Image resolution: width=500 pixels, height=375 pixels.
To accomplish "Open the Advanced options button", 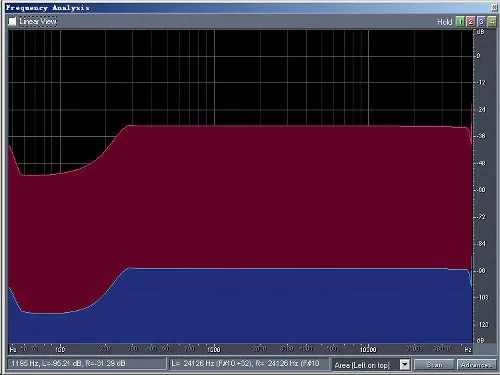I will tap(477, 365).
